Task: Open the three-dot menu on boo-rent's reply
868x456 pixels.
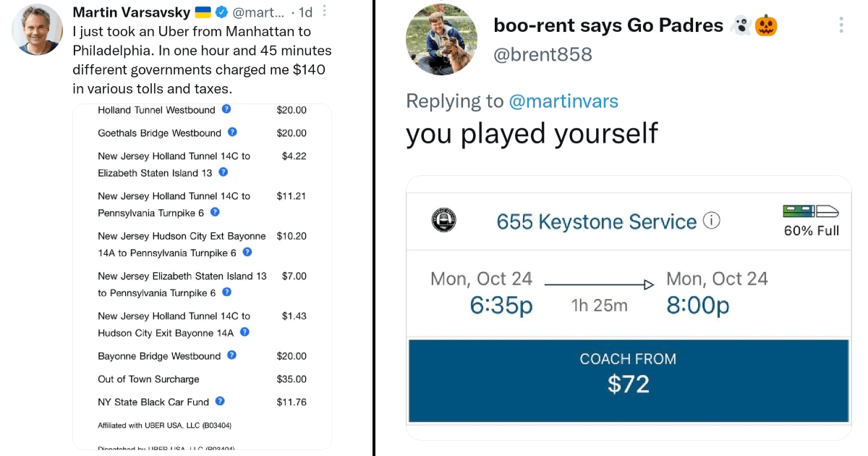Action: (841, 25)
